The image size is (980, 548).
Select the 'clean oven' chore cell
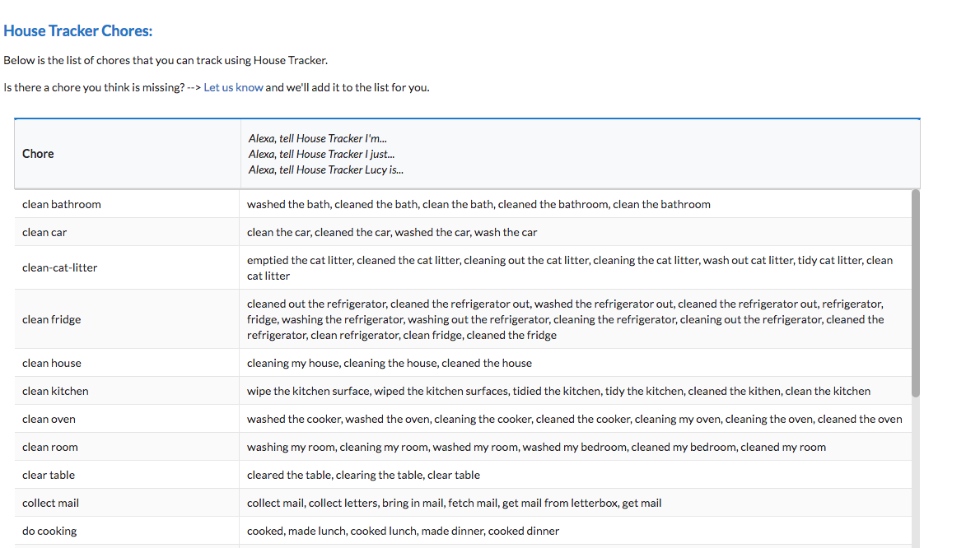pos(127,420)
